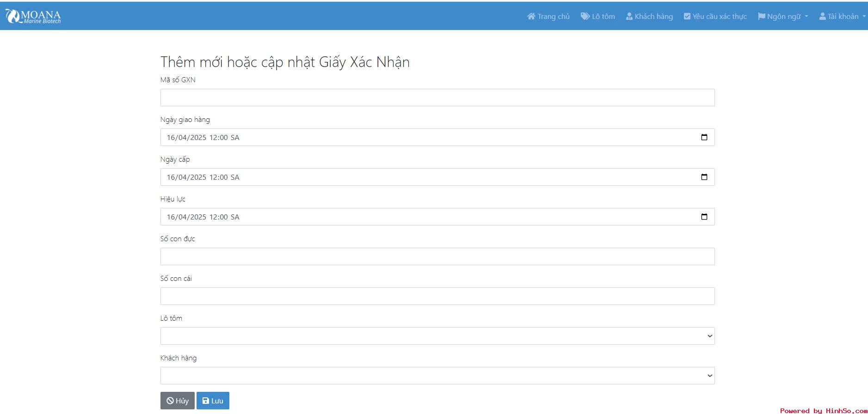Click the Mã số GXN label

tap(178, 80)
